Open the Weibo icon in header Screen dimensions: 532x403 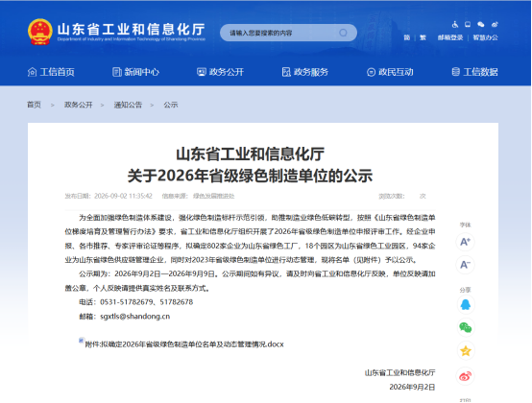coord(495,24)
